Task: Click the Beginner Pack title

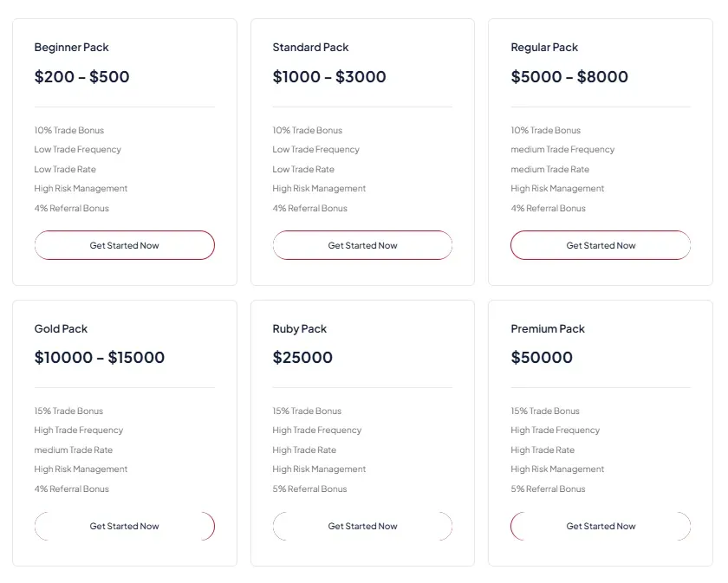Action: click(x=72, y=48)
